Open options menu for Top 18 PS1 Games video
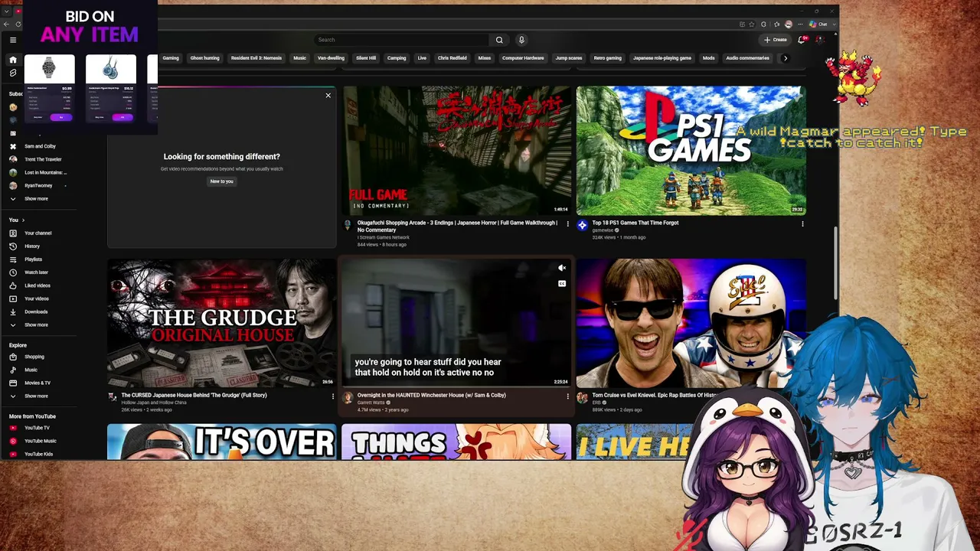This screenshot has height=551, width=980. (802, 224)
